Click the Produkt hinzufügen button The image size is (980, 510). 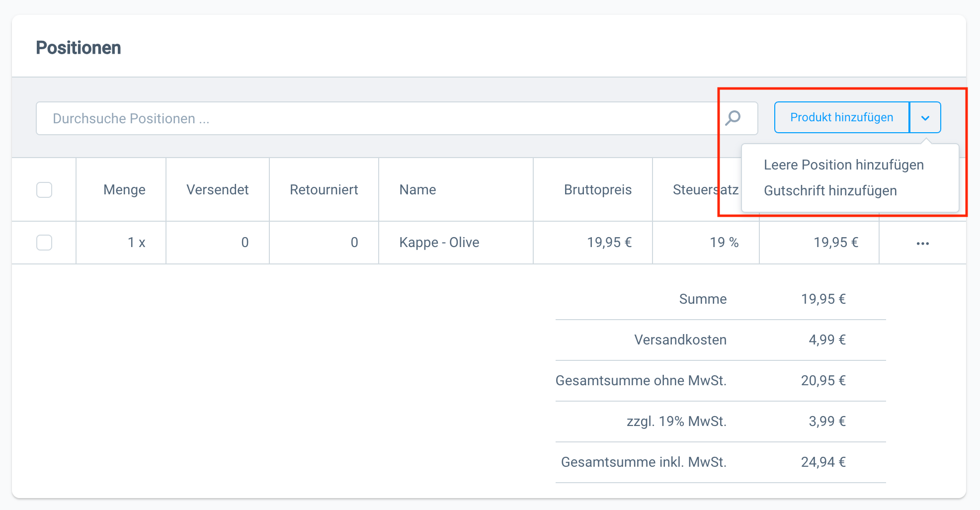pyautogui.click(x=841, y=117)
